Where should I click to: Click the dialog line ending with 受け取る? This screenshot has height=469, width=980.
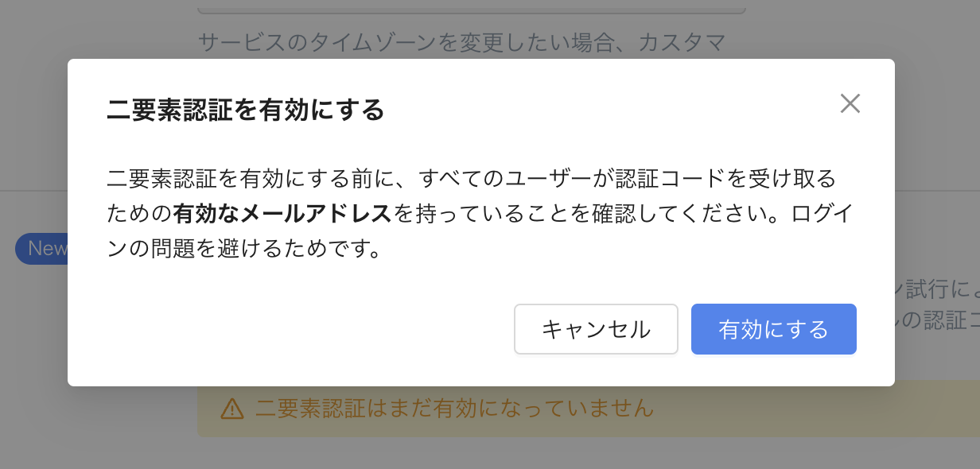point(472,178)
